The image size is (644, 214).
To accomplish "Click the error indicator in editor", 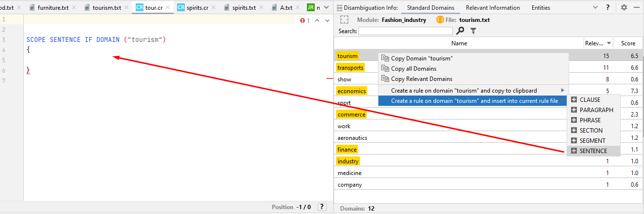I will click(305, 20).
